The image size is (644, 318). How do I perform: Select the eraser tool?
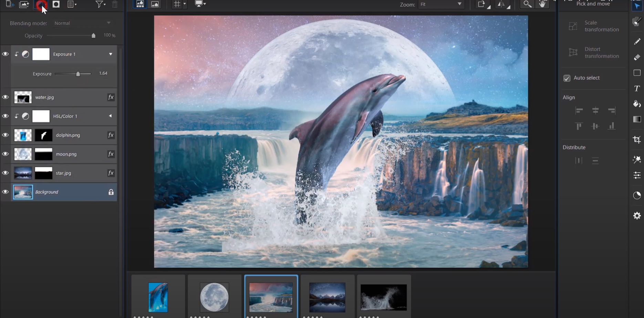pyautogui.click(x=637, y=57)
